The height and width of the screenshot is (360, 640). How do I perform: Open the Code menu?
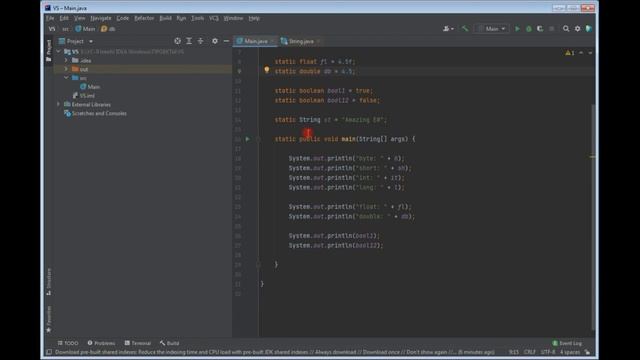coord(122,18)
